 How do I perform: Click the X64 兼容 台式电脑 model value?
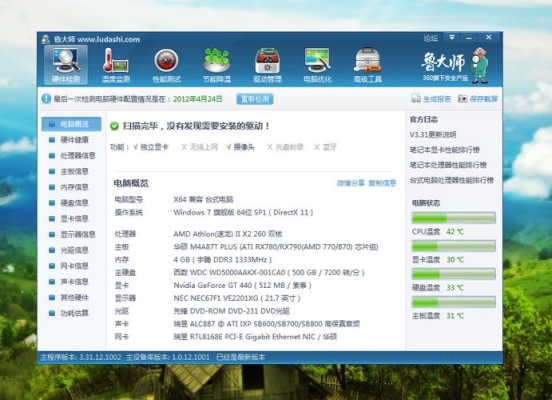[x=203, y=200]
